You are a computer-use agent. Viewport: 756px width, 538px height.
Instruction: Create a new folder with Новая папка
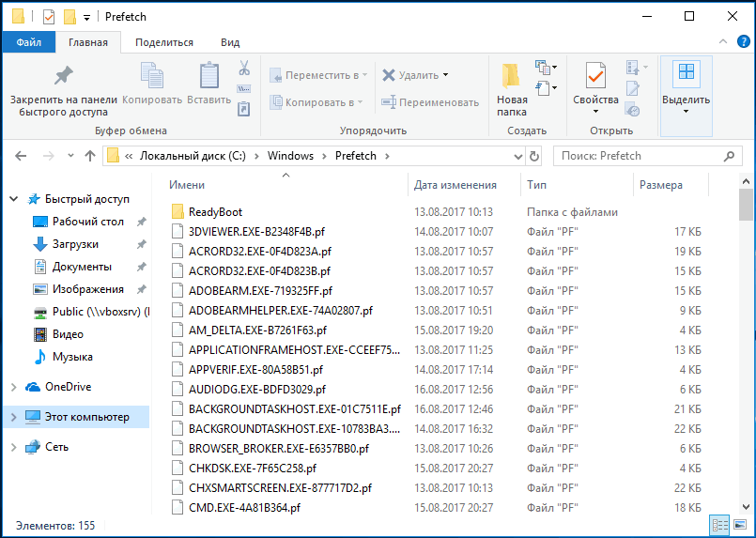[x=511, y=89]
